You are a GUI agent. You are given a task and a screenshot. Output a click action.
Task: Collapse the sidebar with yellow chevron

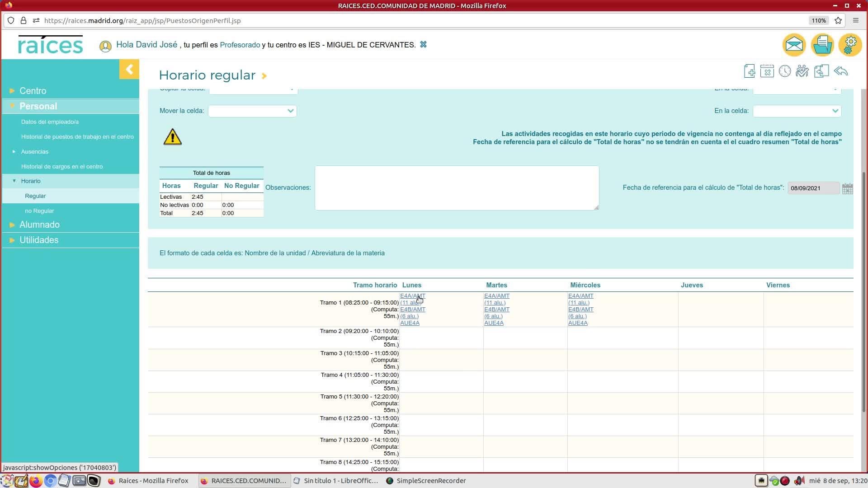129,70
